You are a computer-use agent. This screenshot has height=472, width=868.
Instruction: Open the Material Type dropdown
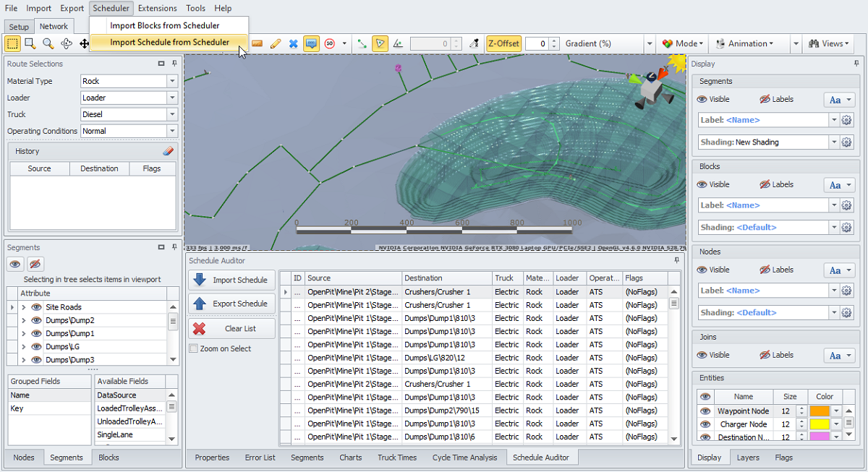click(x=172, y=81)
